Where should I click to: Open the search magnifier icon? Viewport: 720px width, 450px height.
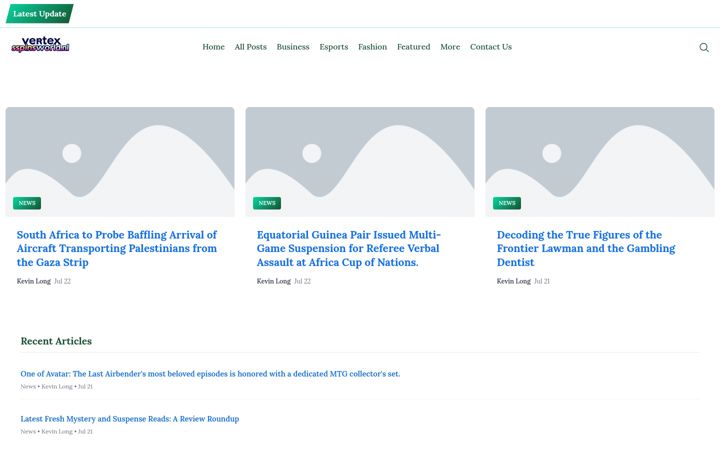(x=703, y=47)
